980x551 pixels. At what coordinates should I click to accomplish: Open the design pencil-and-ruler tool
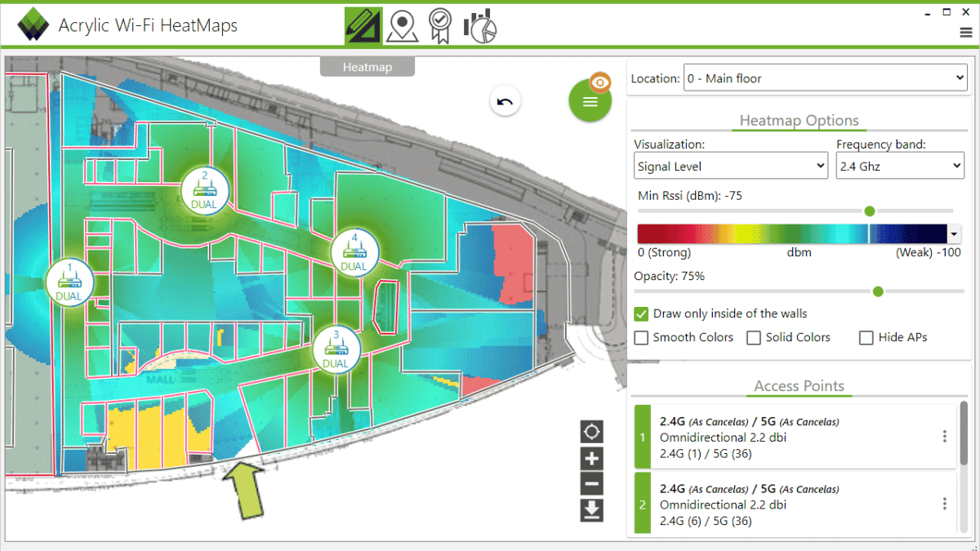click(x=363, y=25)
